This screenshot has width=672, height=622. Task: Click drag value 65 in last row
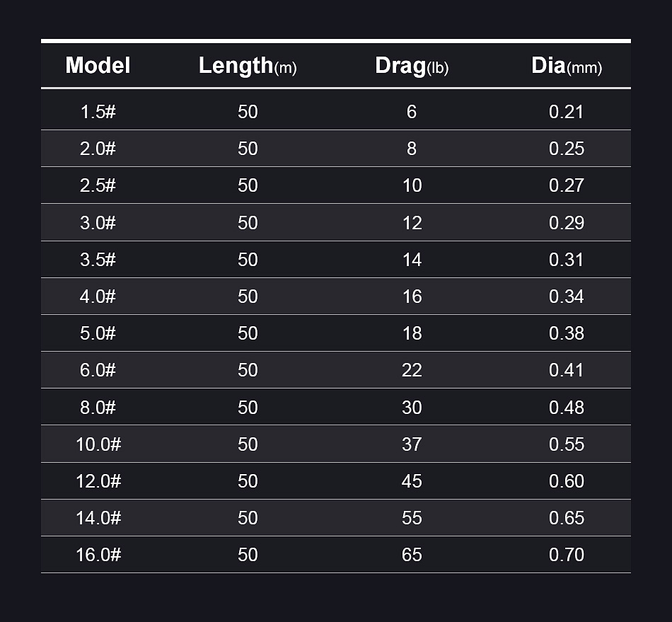click(x=412, y=555)
